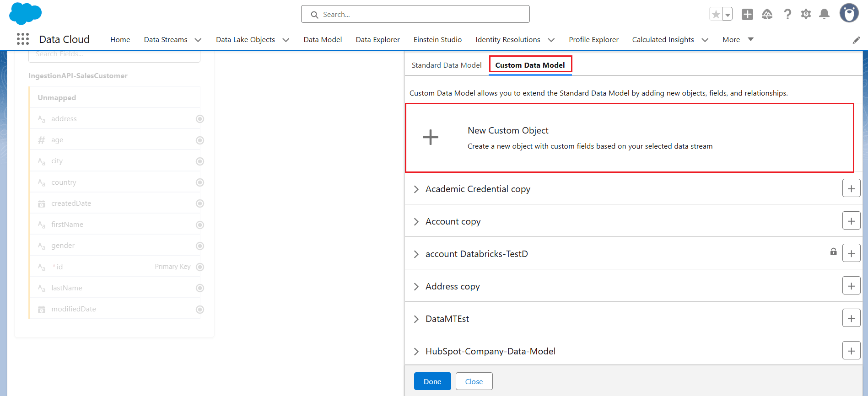
Task: Select the address field radio button
Action: tap(200, 119)
